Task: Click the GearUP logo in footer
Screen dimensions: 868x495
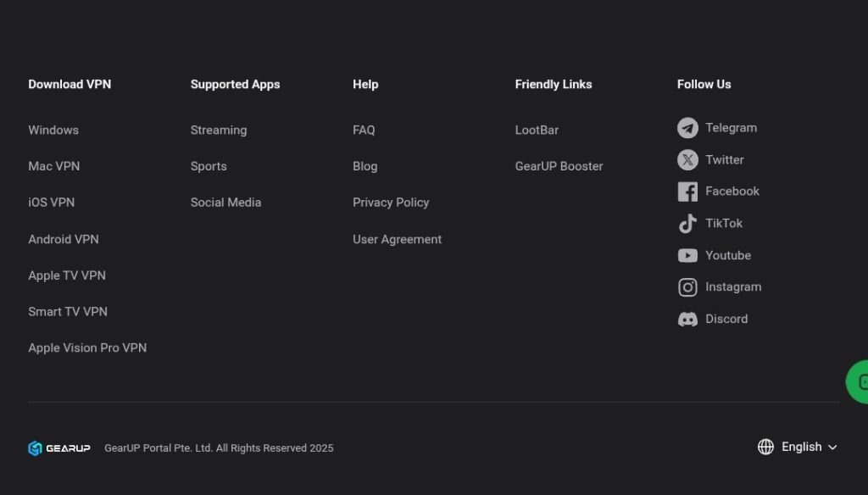Action: (59, 448)
